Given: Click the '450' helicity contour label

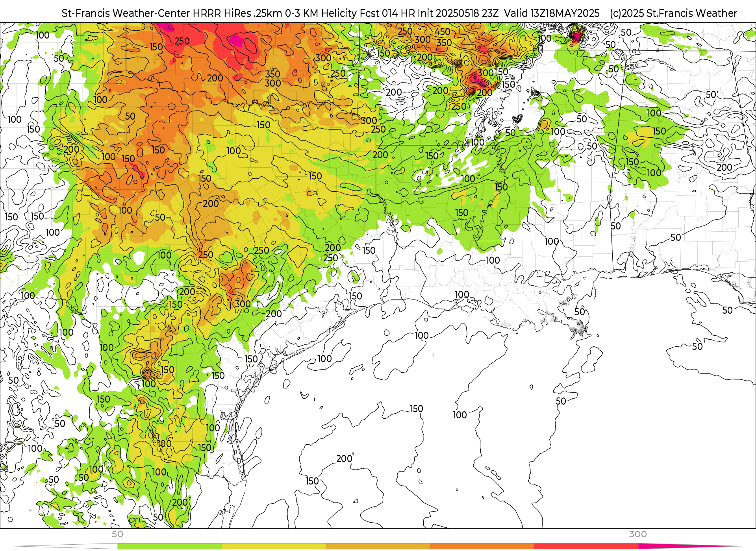Looking at the screenshot, I should pos(442,31).
